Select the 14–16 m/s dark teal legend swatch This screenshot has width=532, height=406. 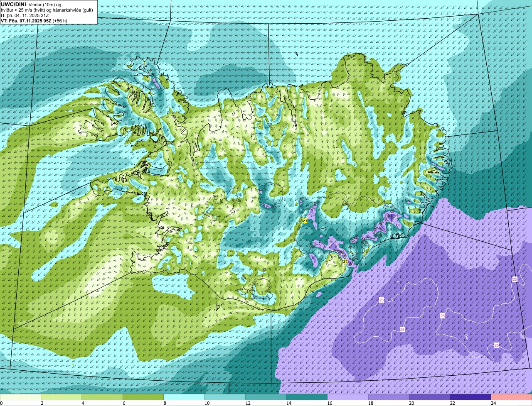tap(307, 397)
